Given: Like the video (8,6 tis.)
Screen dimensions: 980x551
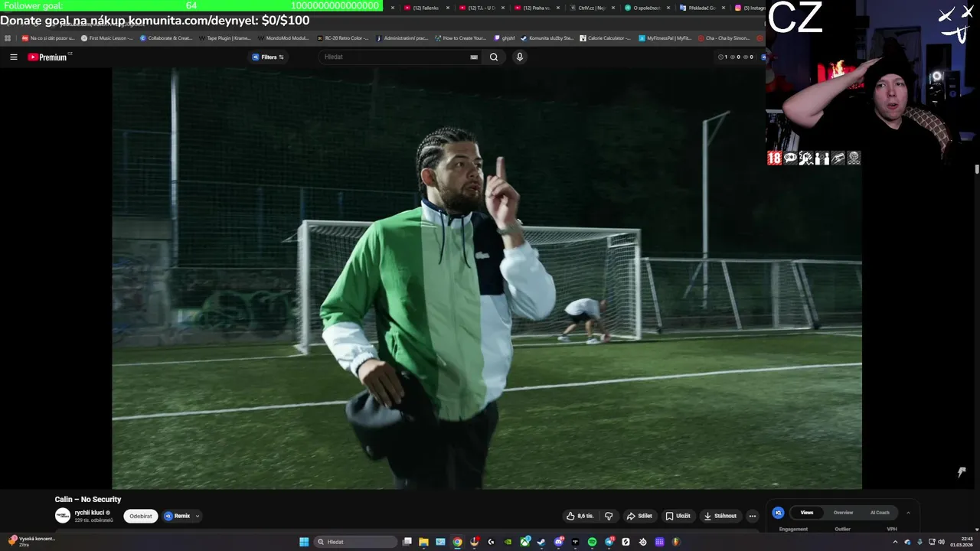Looking at the screenshot, I should point(580,516).
